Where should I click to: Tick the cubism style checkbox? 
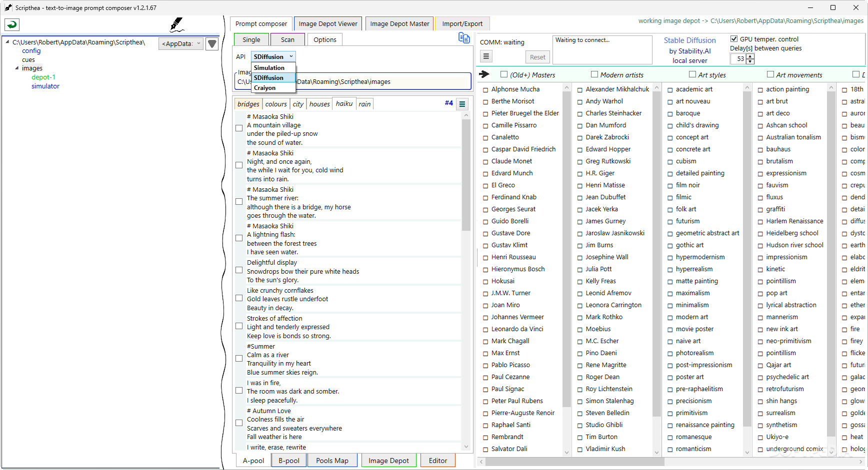click(x=670, y=162)
